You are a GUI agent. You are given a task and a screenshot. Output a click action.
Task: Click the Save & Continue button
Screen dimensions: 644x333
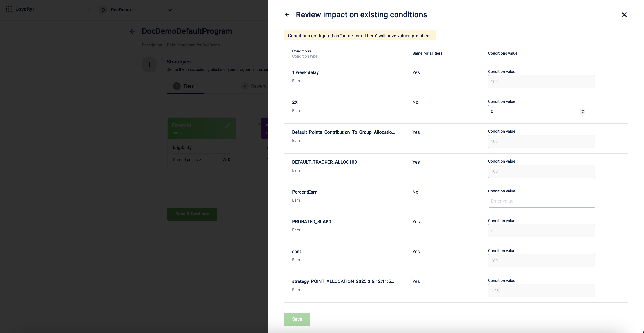coord(192,214)
